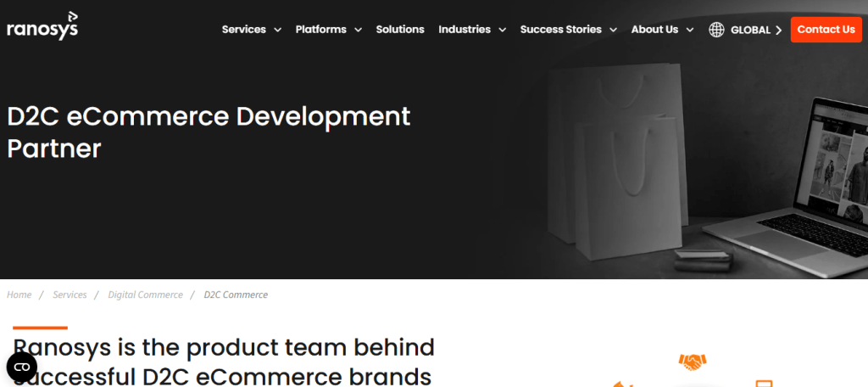Viewport: 868px width, 387px height.
Task: Click the Ranosys logo
Action: pyautogui.click(x=42, y=27)
